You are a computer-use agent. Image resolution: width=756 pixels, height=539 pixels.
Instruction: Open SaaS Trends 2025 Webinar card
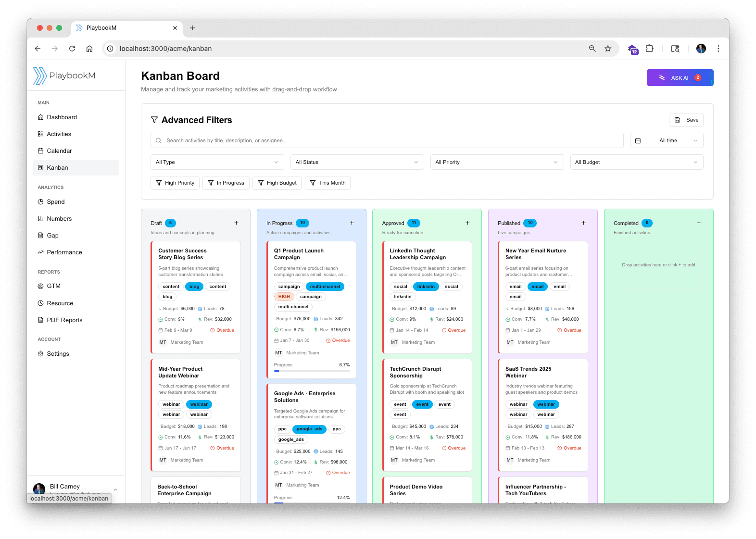pyautogui.click(x=543, y=415)
